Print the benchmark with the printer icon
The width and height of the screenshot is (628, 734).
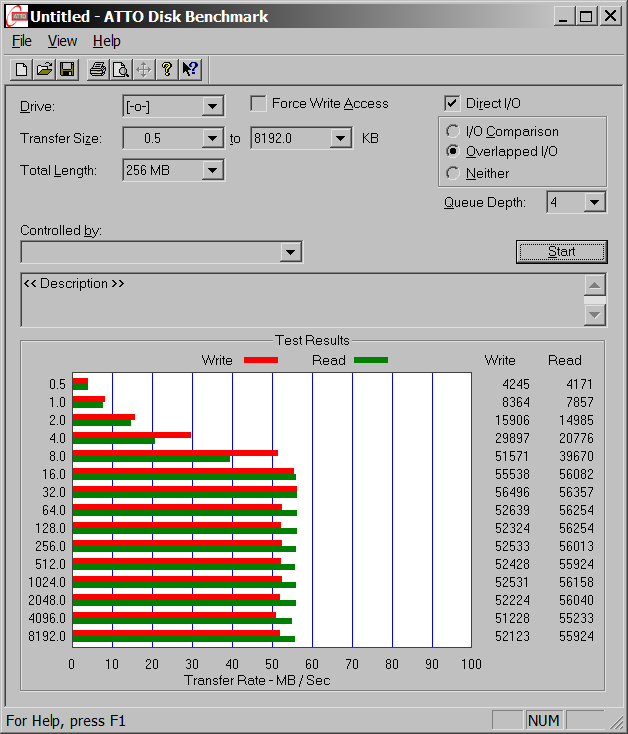tap(98, 69)
